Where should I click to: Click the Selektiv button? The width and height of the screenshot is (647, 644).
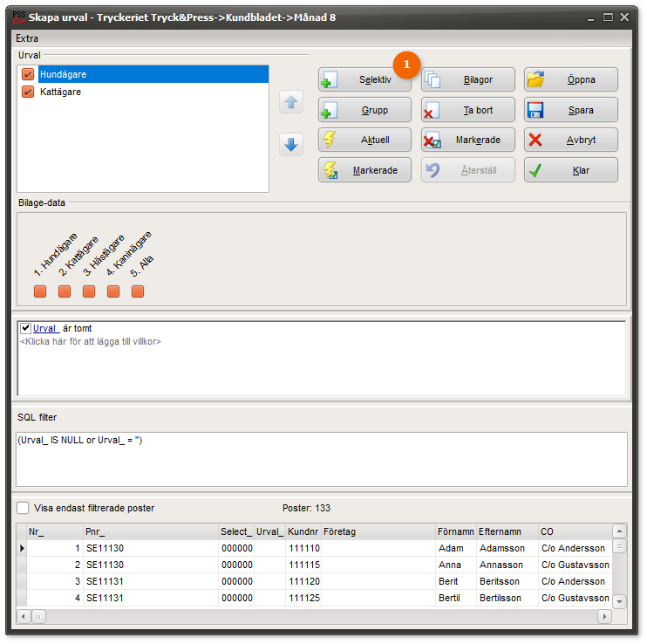pos(364,79)
